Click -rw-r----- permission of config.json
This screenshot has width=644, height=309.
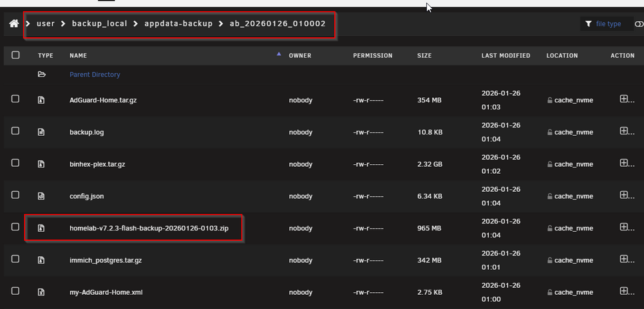click(x=368, y=196)
